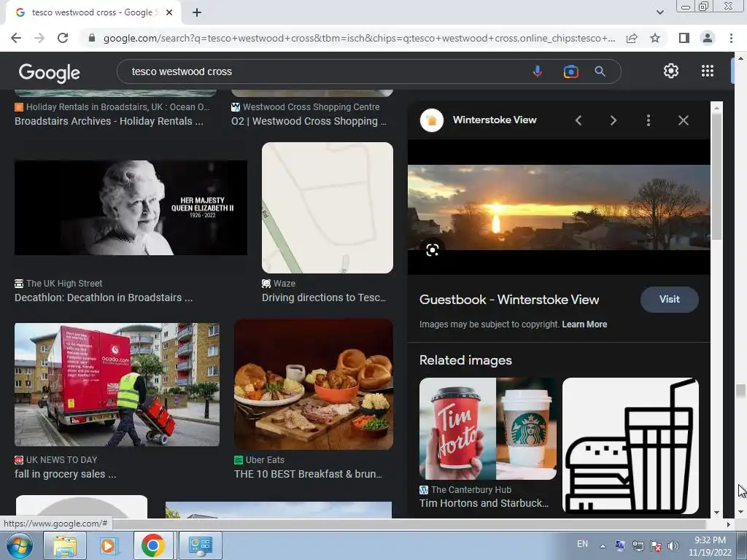
Task: Switch to Chrome on the taskbar
Action: pyautogui.click(x=153, y=545)
